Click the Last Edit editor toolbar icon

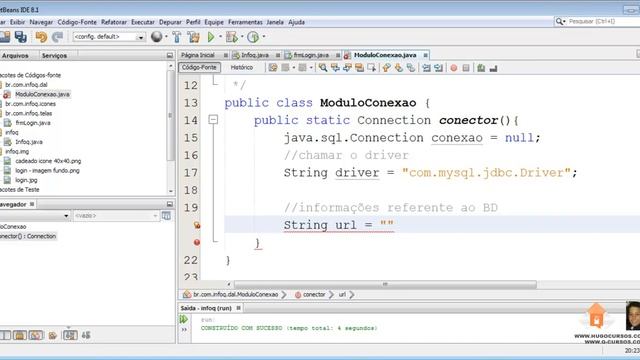273,68
